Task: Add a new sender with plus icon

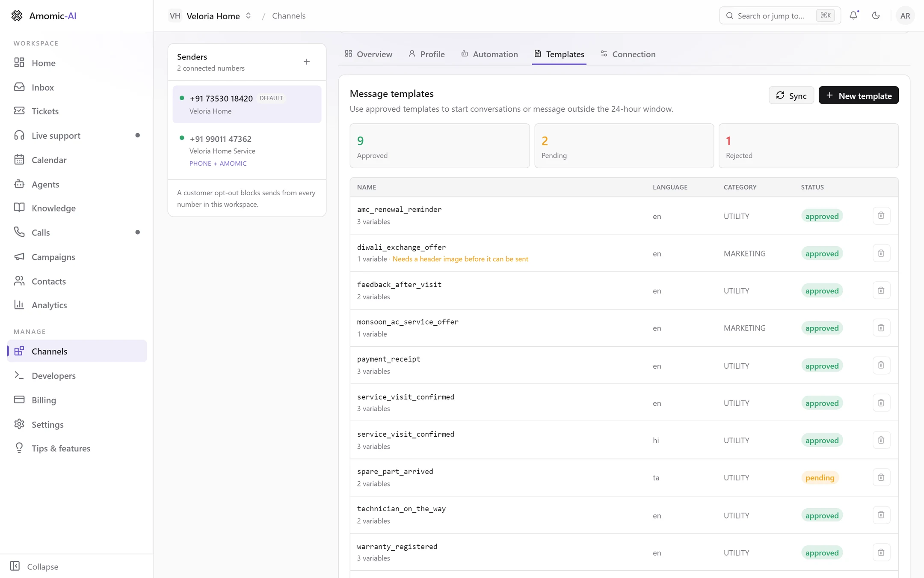Action: [x=306, y=62]
